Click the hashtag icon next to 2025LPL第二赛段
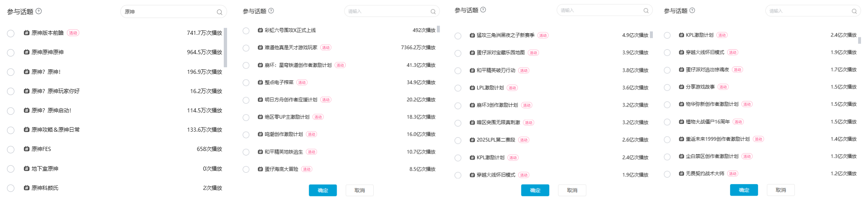The height and width of the screenshot is (201, 868). pos(472,140)
